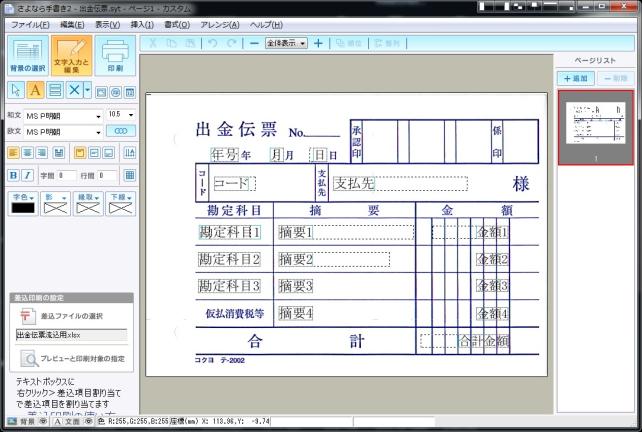Click the zoom in plus icon

tap(318, 43)
